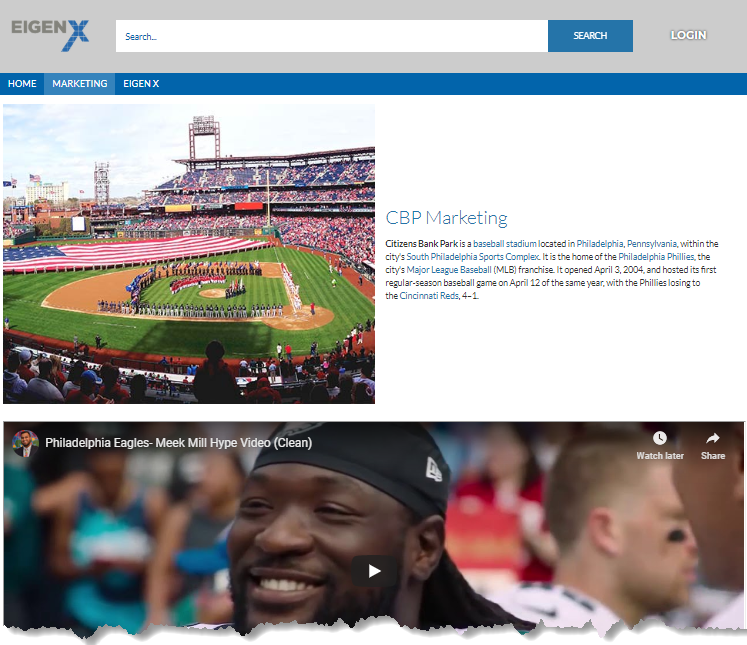Open the Major League Baseball link
Viewport: 747px width, 645px height.
point(449,270)
